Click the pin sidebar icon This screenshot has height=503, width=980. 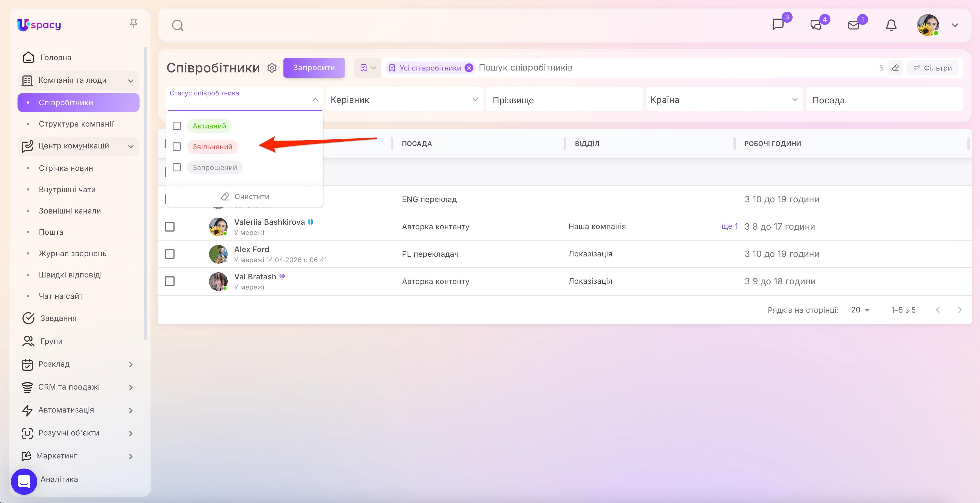click(x=134, y=24)
